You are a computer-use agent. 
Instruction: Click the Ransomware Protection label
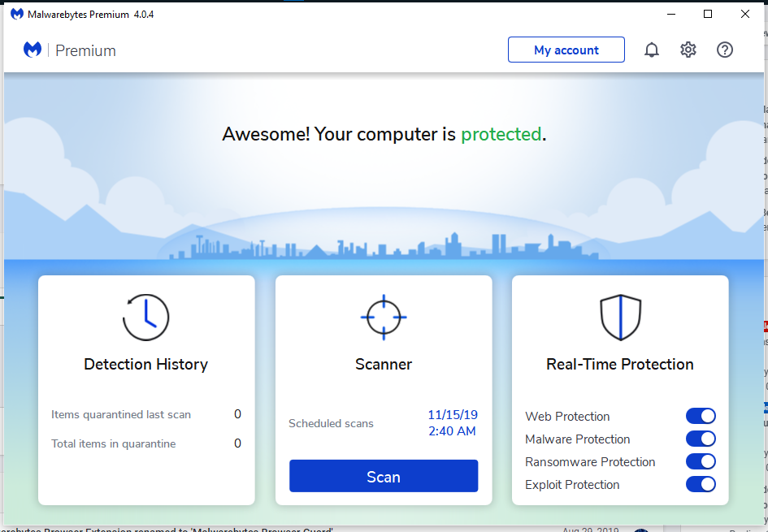click(590, 462)
